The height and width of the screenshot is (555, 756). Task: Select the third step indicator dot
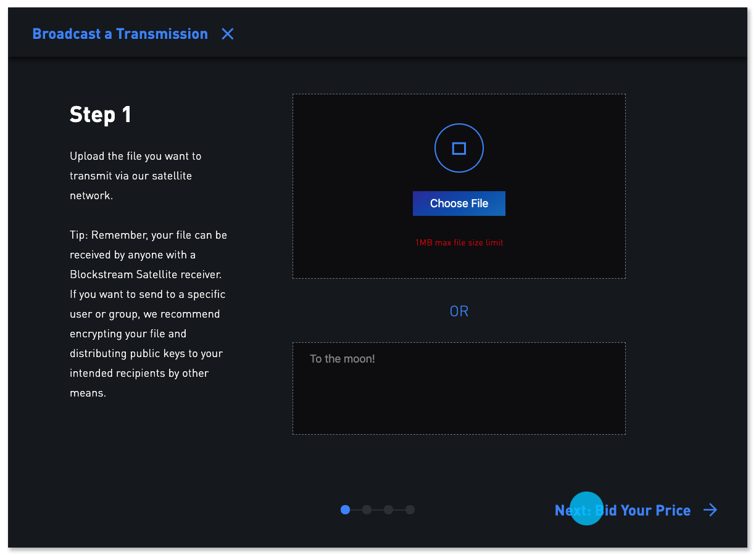tap(388, 509)
